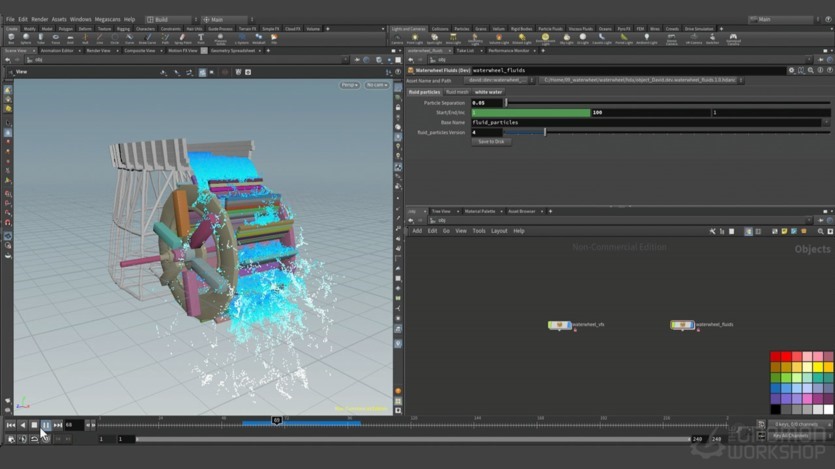Click the Particle Separation slider
The image size is (835, 469).
pyautogui.click(x=668, y=103)
